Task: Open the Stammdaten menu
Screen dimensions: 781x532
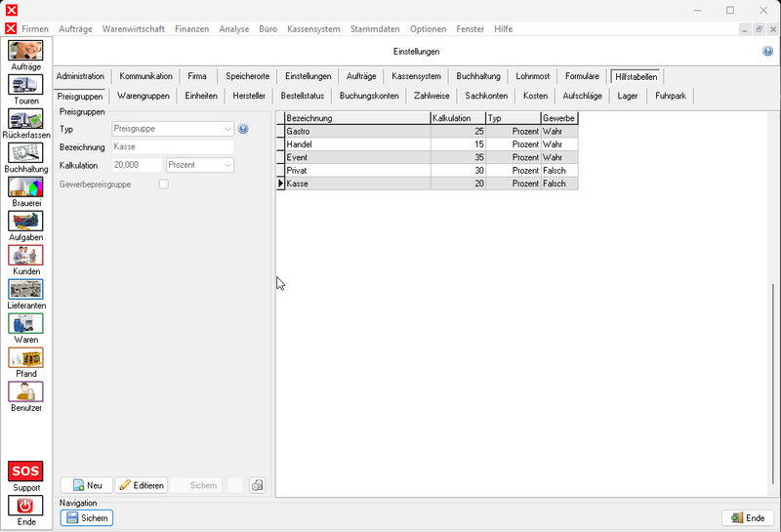Action: pos(375,29)
